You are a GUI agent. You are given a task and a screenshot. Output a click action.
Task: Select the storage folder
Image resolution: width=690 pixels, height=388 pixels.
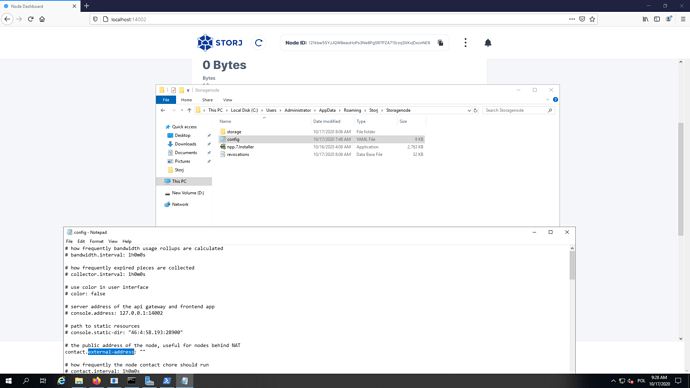point(234,132)
